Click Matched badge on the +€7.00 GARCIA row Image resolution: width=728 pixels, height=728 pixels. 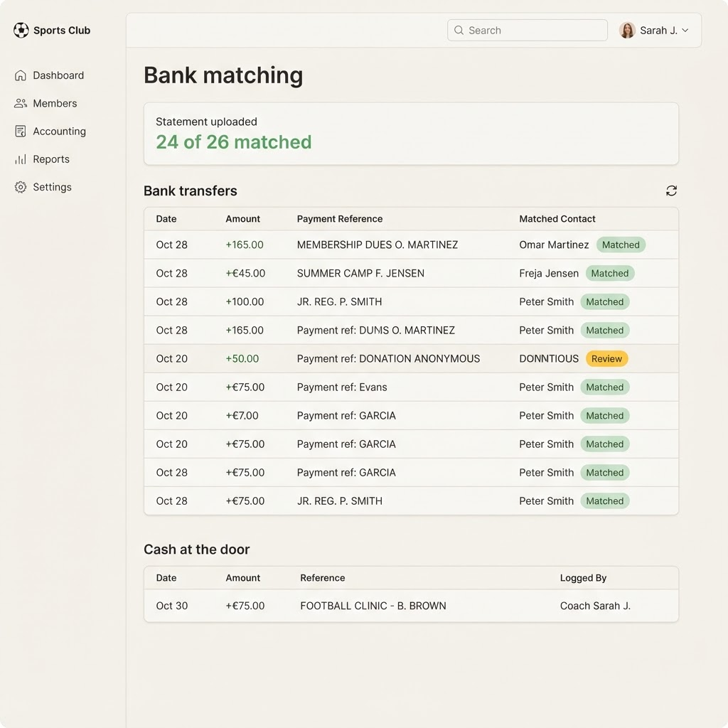[604, 415]
